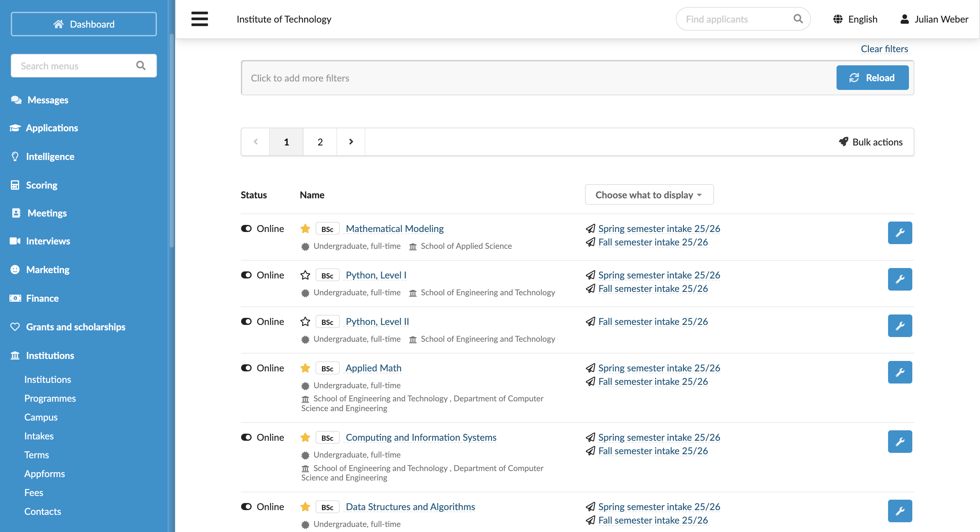Open Terms in the sidebar
This screenshot has width=980, height=532.
click(x=36, y=455)
